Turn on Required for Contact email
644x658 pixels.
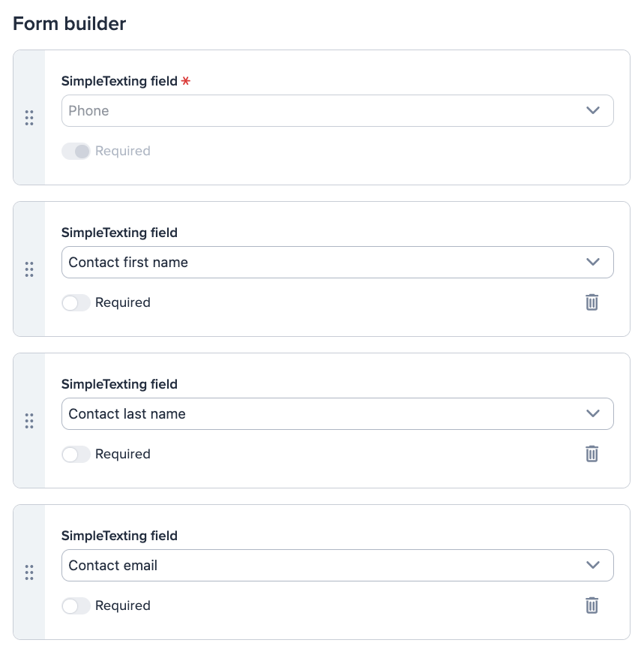(76, 605)
